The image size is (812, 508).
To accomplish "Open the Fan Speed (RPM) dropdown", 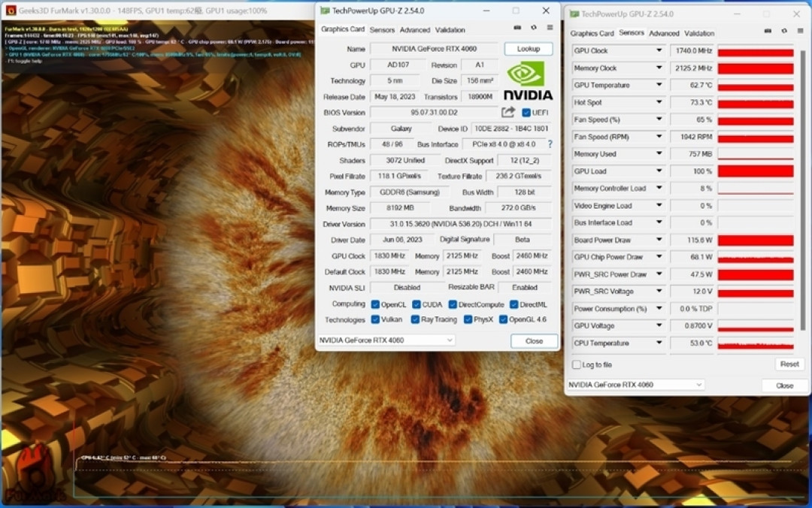I will [x=659, y=137].
